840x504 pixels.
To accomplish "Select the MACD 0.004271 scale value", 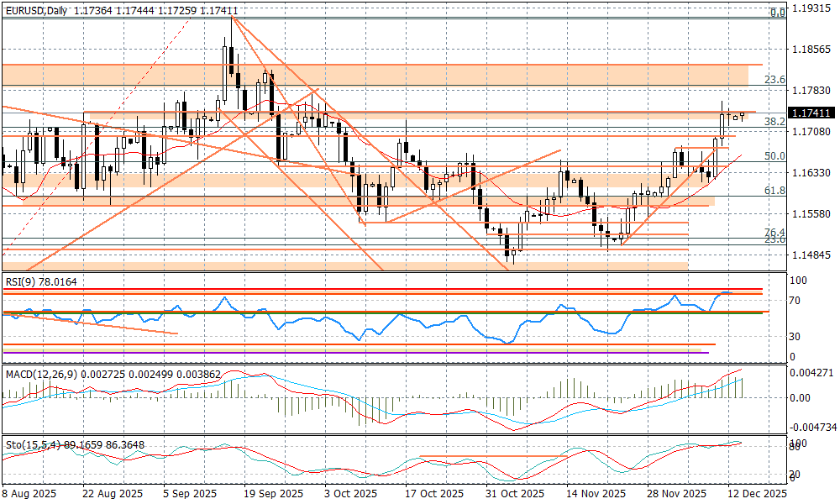I will click(x=811, y=372).
